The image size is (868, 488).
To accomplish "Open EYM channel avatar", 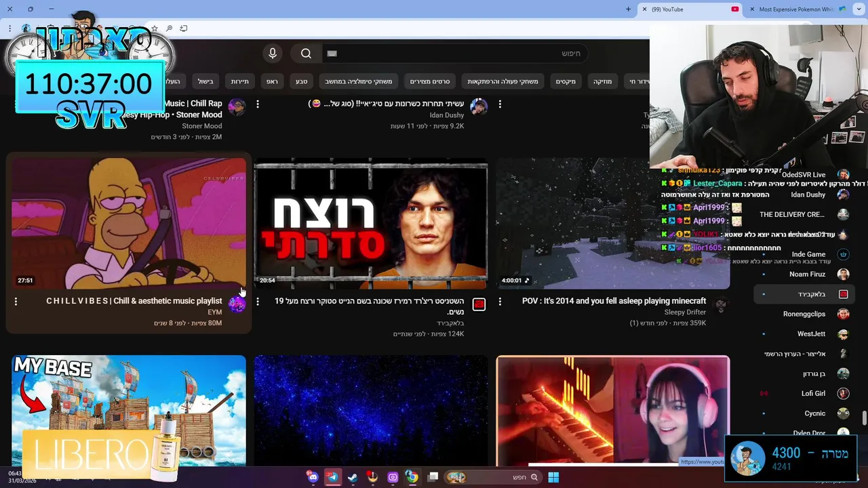I will (237, 304).
